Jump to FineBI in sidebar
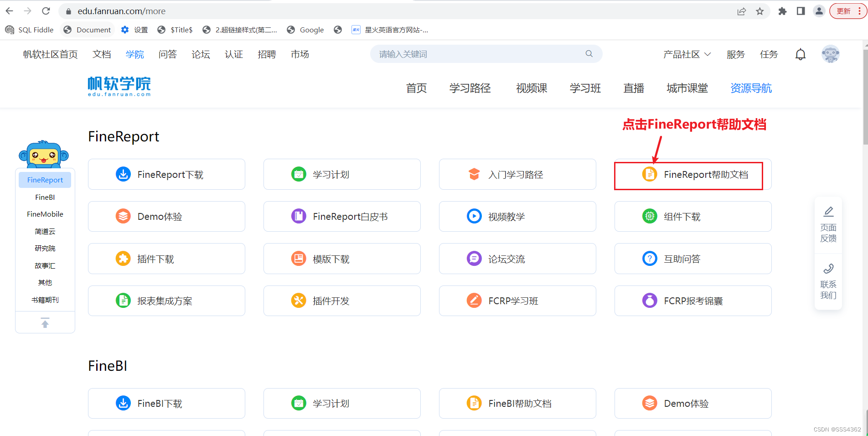This screenshot has width=868, height=436. [x=45, y=197]
